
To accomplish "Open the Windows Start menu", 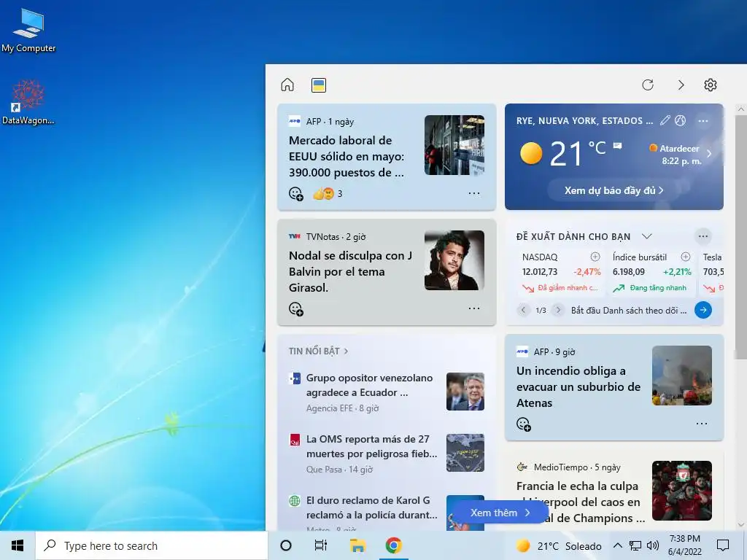I will (18, 545).
